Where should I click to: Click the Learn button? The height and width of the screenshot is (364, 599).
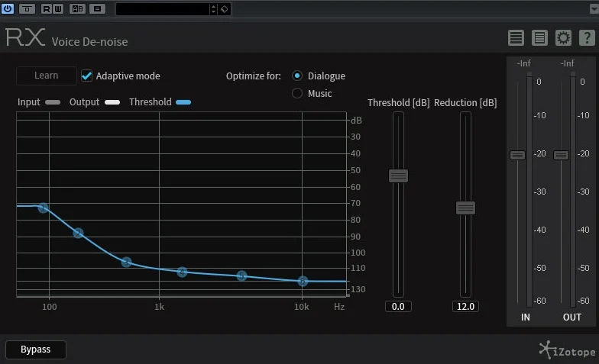pyautogui.click(x=46, y=76)
